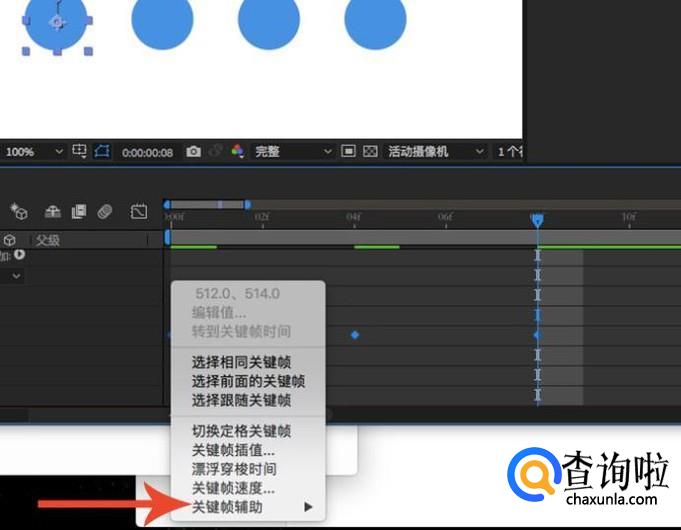The width and height of the screenshot is (681, 530).
Task: Open the 活动摄像机 view dropdown
Action: tap(436, 151)
